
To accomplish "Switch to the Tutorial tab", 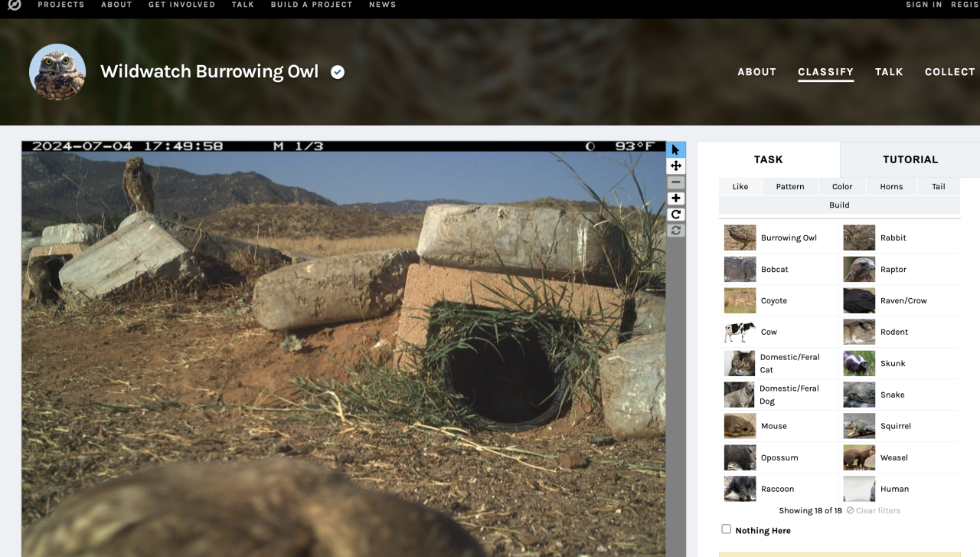I will click(910, 159).
